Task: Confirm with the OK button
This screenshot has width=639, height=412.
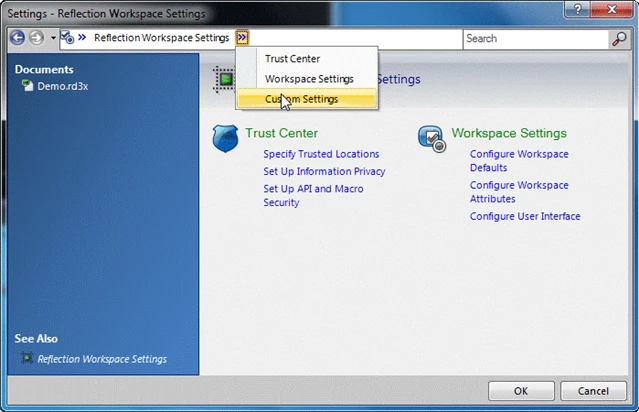Action: point(521,391)
